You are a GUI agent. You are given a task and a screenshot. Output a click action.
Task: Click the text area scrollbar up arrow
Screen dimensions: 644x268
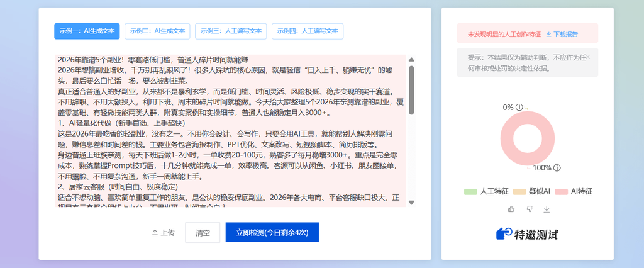click(411, 60)
